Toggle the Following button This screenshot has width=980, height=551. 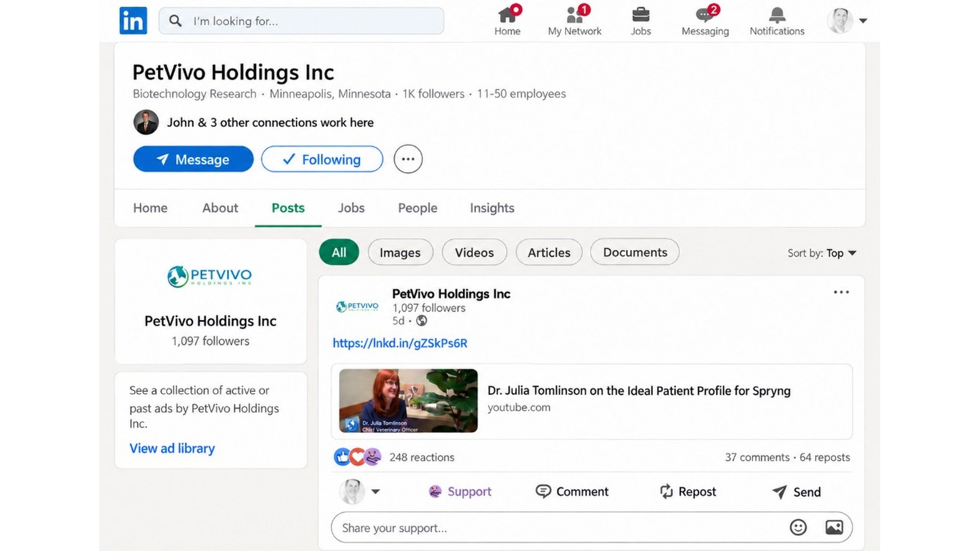click(x=322, y=159)
